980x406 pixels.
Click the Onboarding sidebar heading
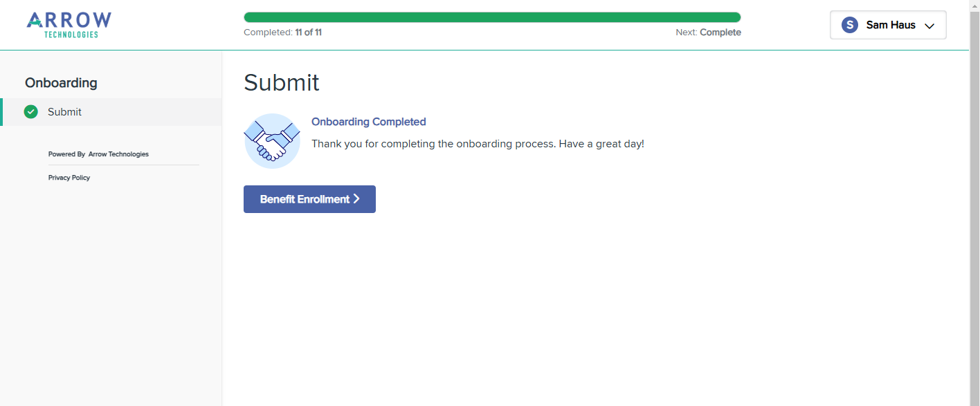point(61,82)
